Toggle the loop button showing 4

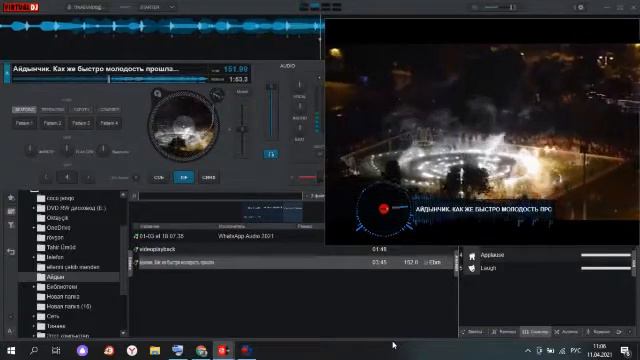[x=67, y=178]
